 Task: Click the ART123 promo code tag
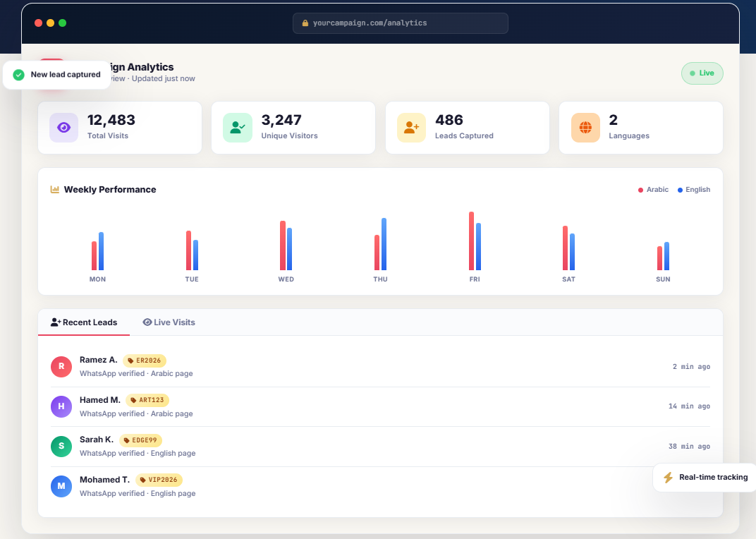pyautogui.click(x=147, y=400)
